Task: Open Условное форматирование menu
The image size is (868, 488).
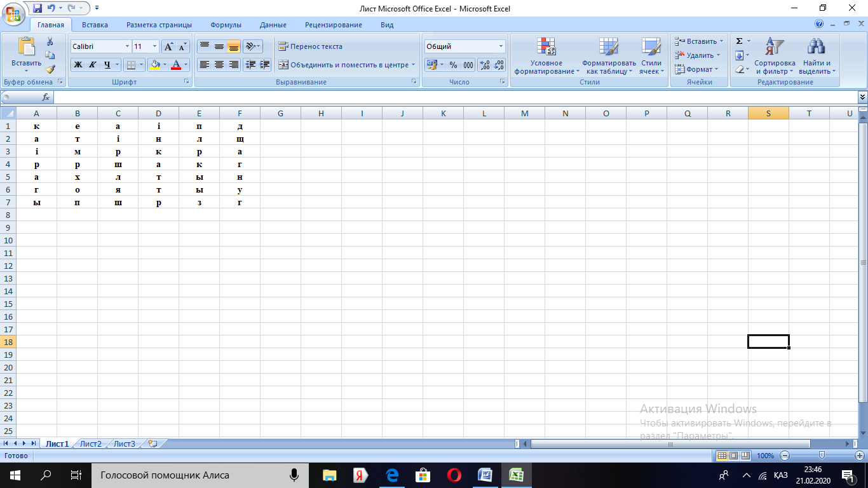Action: (546, 56)
